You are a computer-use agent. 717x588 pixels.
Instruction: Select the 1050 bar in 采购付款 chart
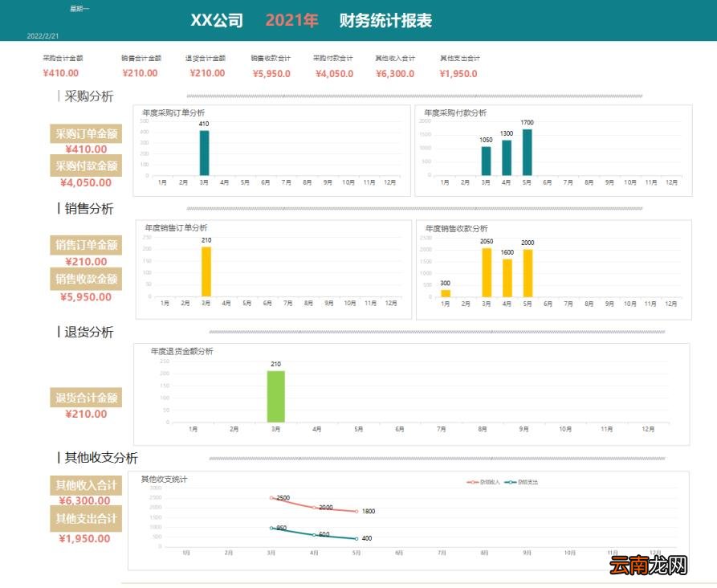[486, 161]
